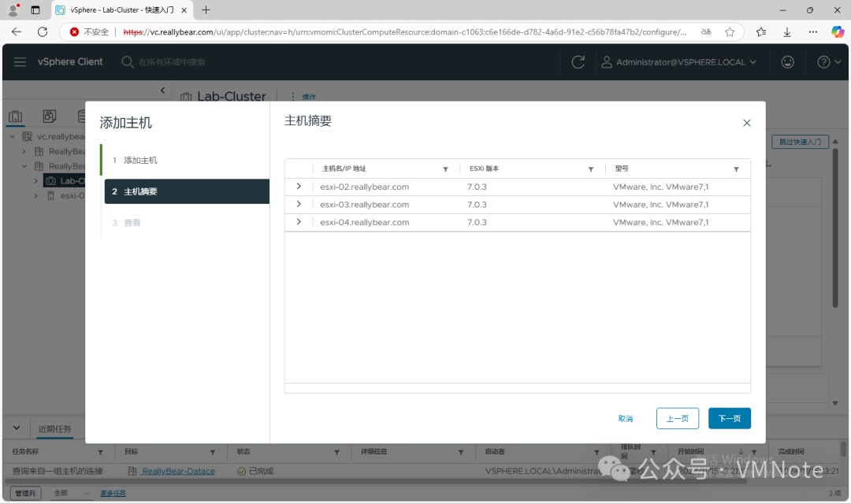Click the 跳过快速入门 button
The width and height of the screenshot is (851, 504).
click(x=800, y=142)
